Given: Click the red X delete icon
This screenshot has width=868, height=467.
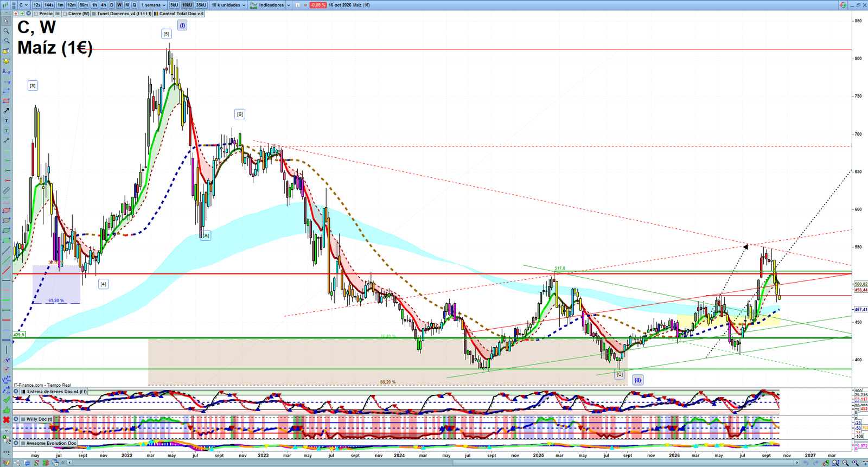Looking at the screenshot, I should click(x=6, y=420).
